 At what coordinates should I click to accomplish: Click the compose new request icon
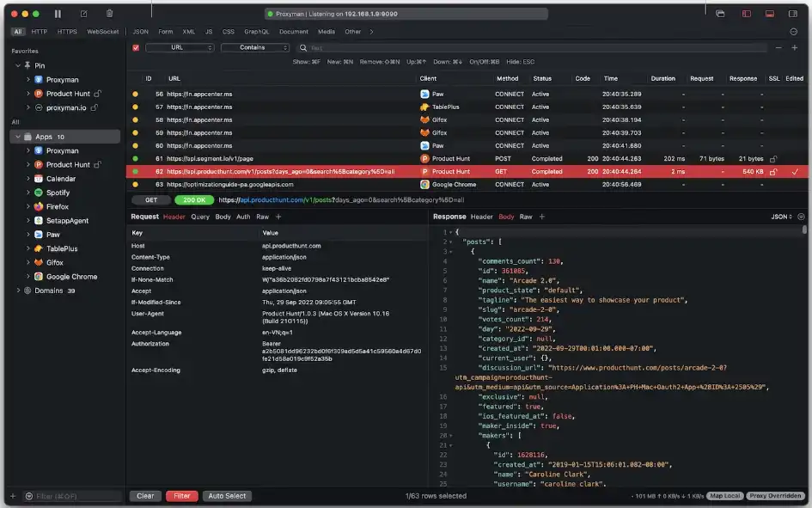(84, 14)
